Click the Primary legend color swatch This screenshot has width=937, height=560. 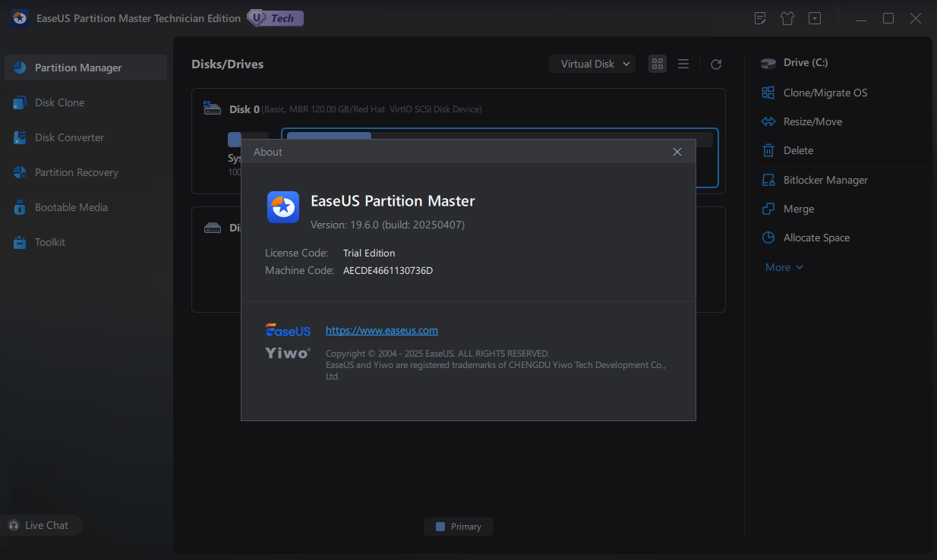point(440,527)
